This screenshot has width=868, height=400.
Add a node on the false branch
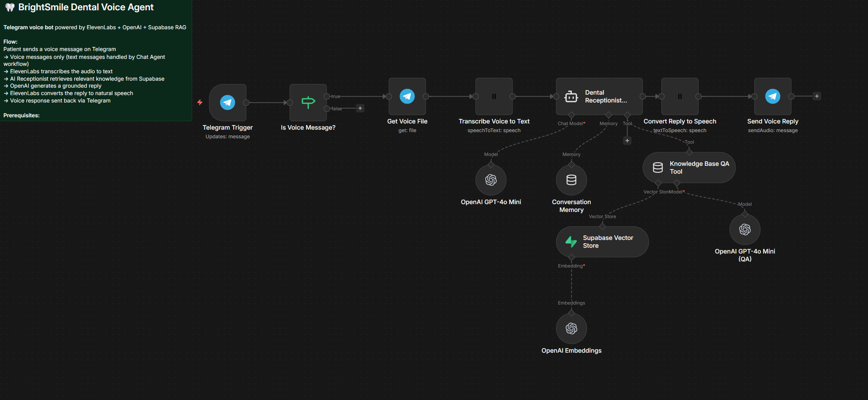click(x=360, y=108)
